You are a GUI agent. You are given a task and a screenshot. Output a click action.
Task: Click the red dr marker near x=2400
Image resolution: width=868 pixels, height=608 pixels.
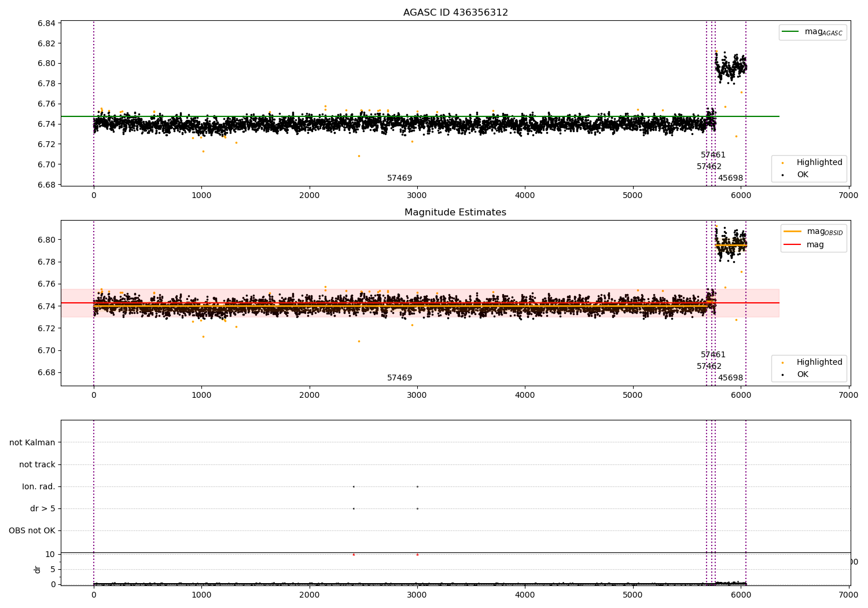(x=354, y=554)
